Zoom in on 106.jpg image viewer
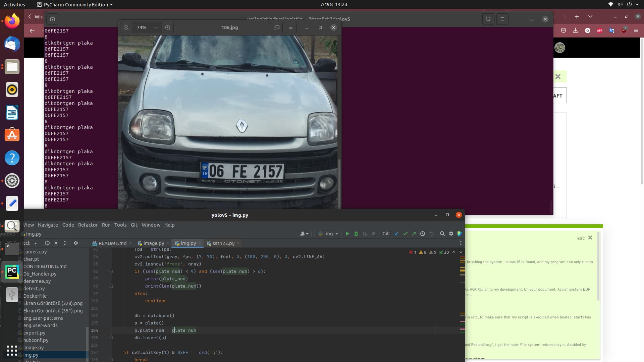 [168, 27]
